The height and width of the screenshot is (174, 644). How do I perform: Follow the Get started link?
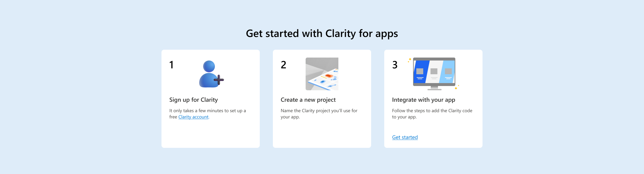[x=405, y=137]
